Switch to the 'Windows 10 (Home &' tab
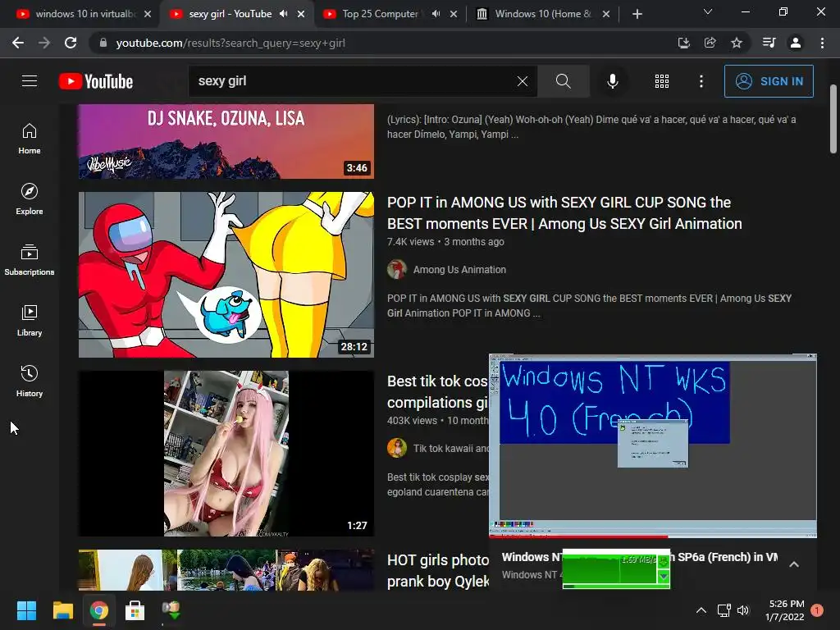Screen dimensions: 840x630 544,14
